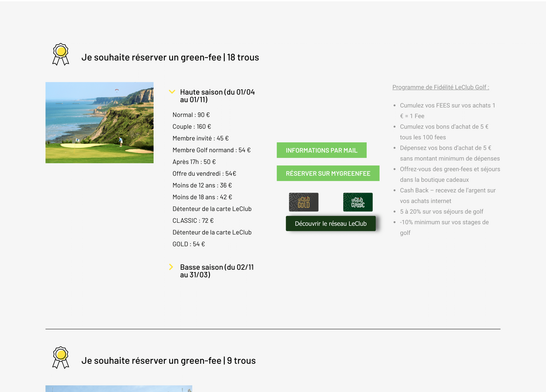This screenshot has height=392, width=546.
Task: Click the 'Couple : 160 €' price line
Action: click(x=192, y=127)
